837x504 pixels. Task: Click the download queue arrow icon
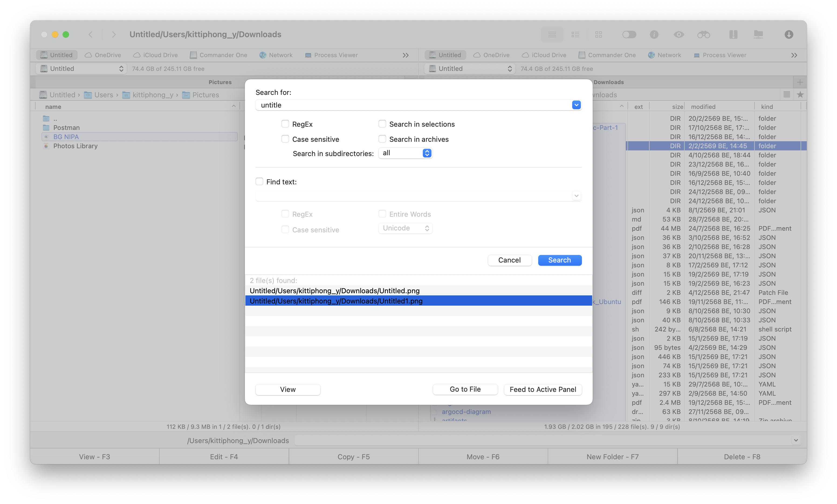pos(789,34)
